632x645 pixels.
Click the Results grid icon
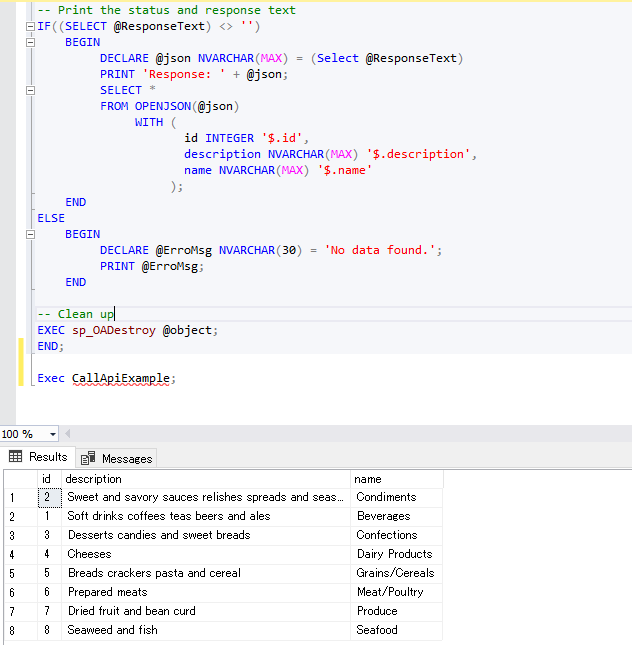click(x=15, y=457)
